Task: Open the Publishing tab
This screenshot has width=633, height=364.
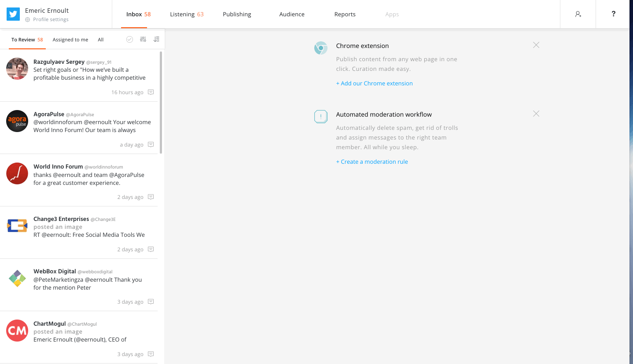Action: pyautogui.click(x=237, y=15)
